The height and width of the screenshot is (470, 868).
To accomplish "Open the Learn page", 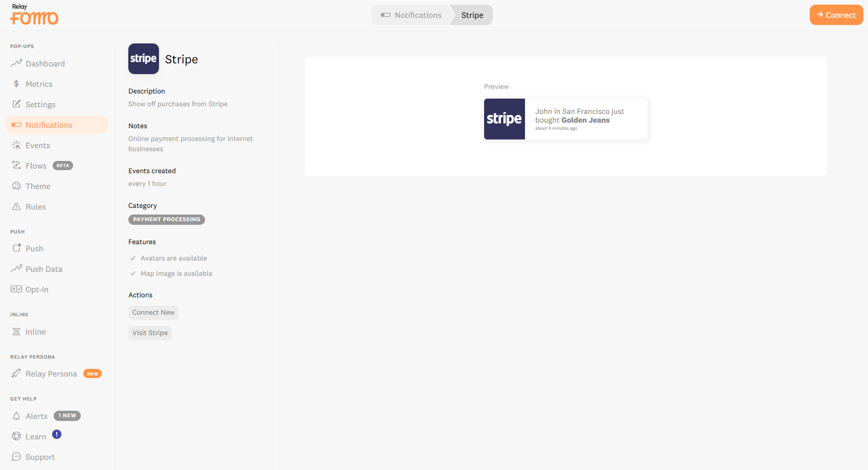I will [x=57, y=436].
